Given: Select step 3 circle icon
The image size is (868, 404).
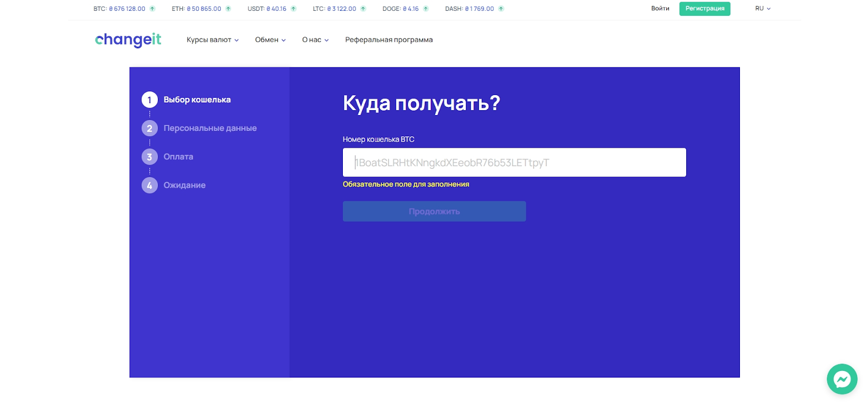Looking at the screenshot, I should point(150,157).
